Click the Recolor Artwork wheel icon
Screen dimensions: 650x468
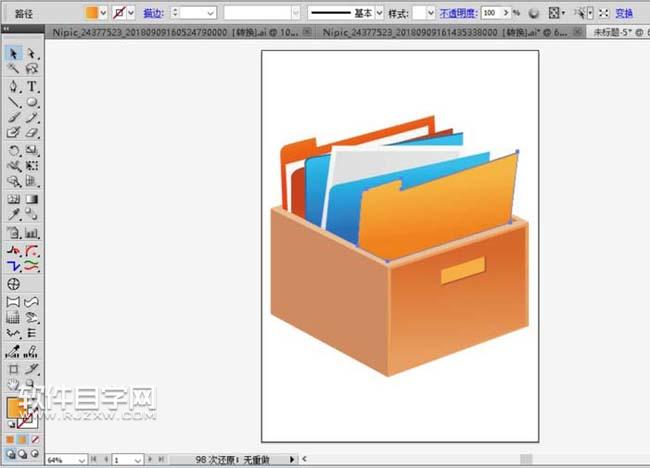click(534, 13)
